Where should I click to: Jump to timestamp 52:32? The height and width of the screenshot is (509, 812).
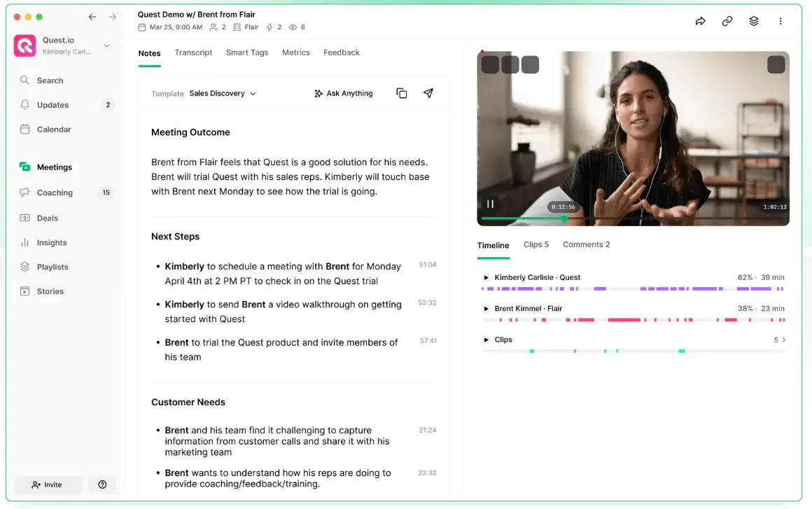pos(427,302)
